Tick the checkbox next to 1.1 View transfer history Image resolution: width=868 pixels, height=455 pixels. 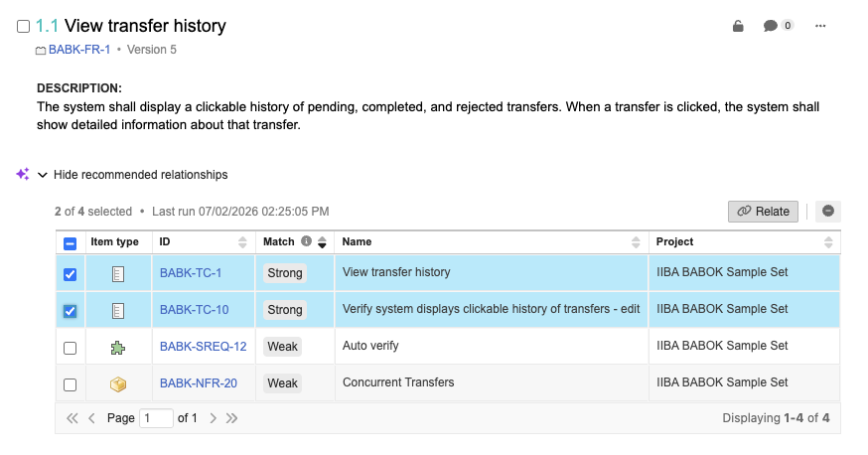pyautogui.click(x=23, y=26)
